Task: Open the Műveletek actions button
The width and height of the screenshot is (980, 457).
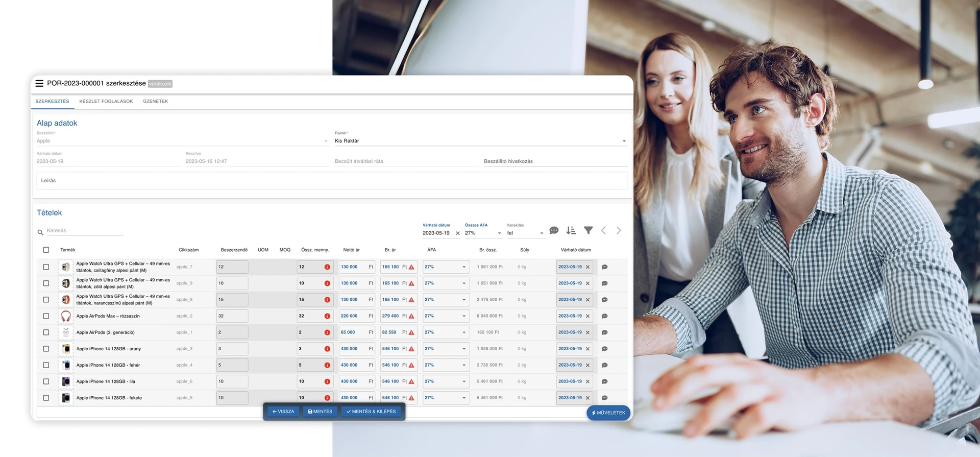Action: click(x=608, y=413)
